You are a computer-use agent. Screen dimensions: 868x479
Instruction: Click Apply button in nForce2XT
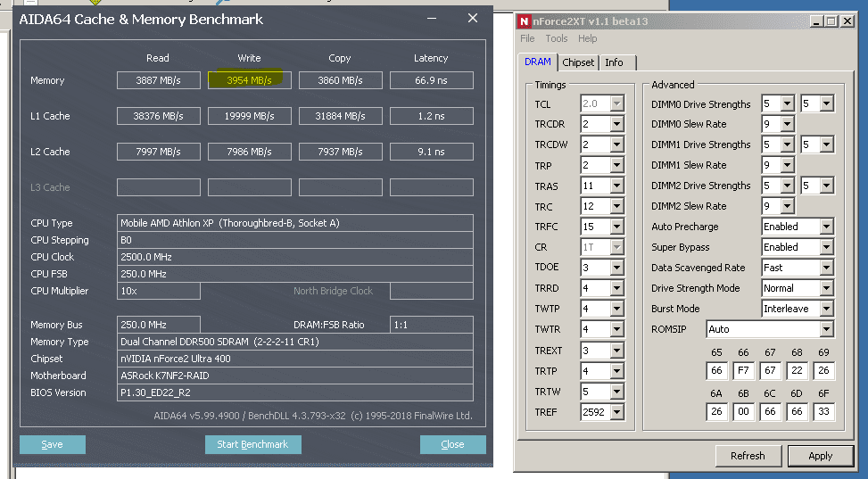820,456
